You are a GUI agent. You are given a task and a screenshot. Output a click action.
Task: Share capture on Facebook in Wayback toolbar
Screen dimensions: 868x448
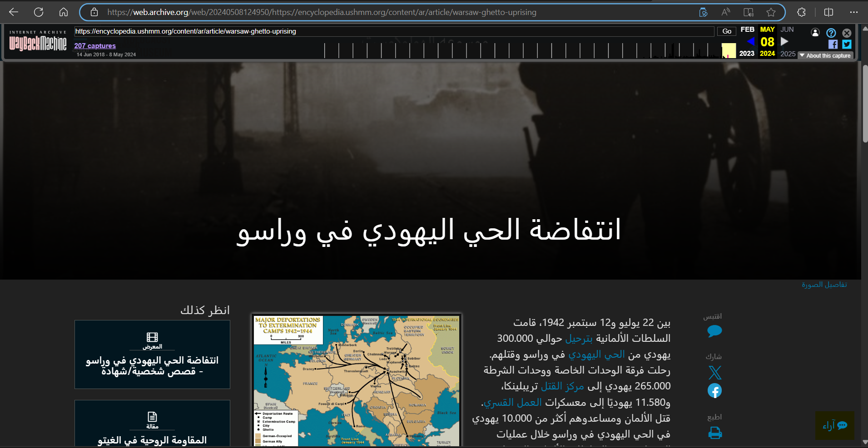tap(833, 44)
